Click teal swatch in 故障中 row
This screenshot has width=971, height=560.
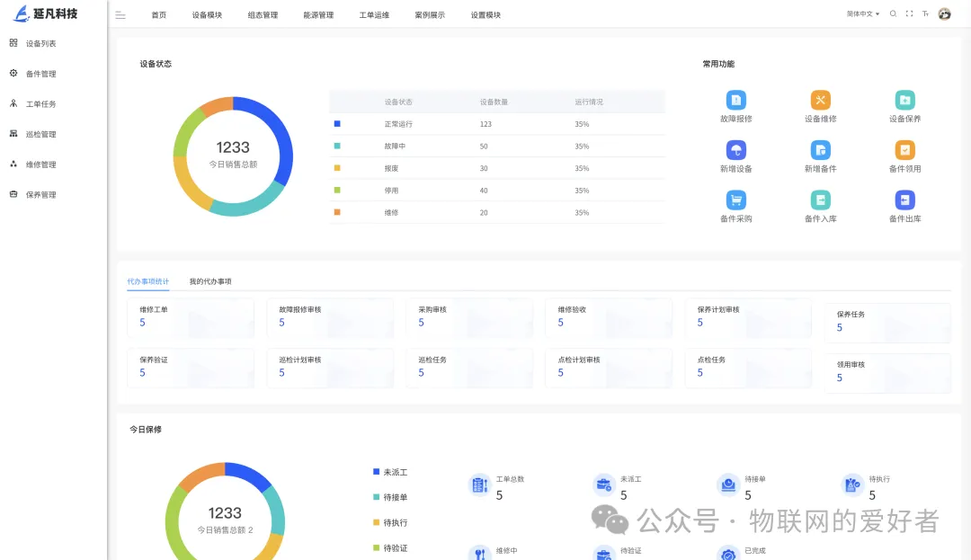pos(337,146)
